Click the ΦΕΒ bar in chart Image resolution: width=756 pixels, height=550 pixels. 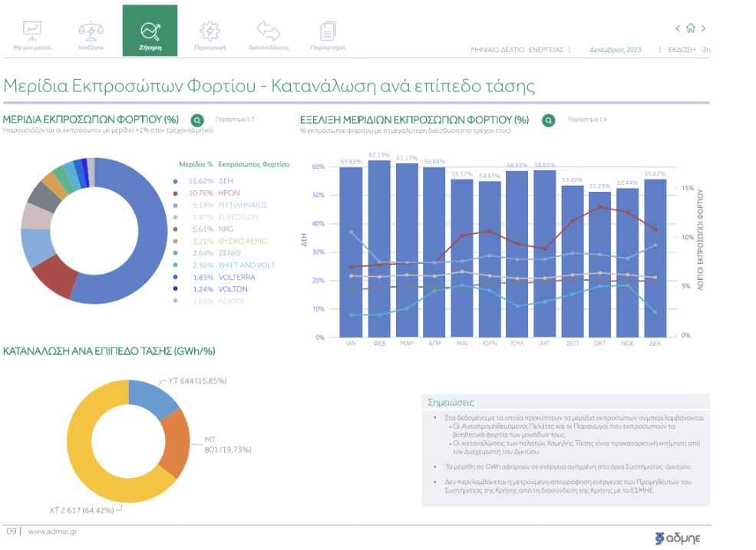click(379, 249)
